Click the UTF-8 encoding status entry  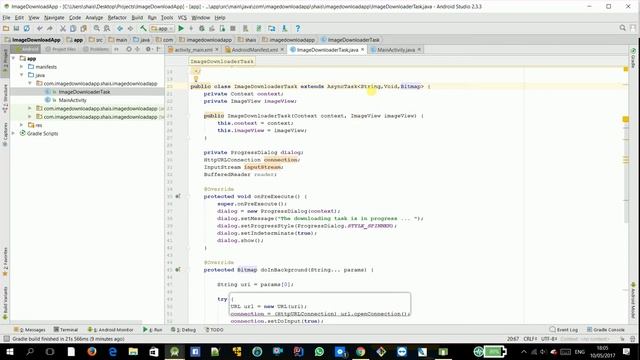pos(549,339)
